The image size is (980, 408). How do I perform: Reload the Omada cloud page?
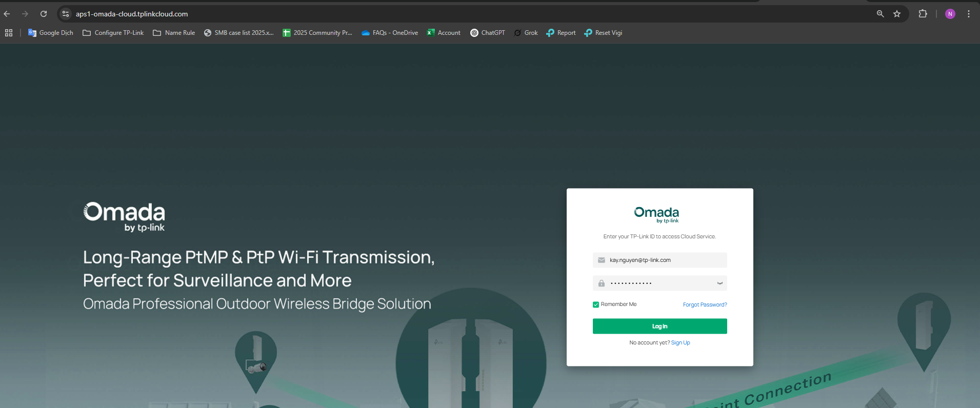pos(44,14)
